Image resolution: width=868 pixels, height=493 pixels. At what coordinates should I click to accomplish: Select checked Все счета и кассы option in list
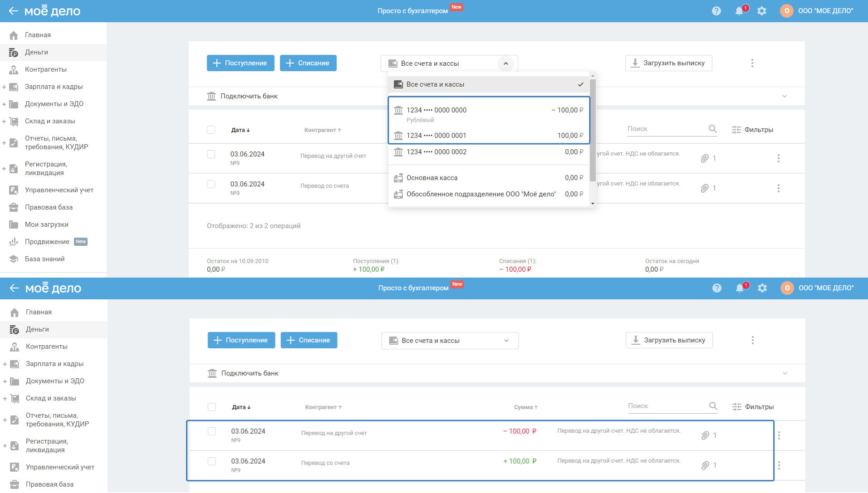pyautogui.click(x=489, y=84)
